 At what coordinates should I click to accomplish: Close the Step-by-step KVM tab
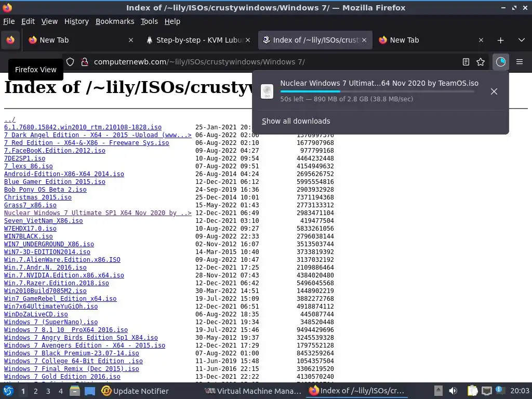(248, 40)
